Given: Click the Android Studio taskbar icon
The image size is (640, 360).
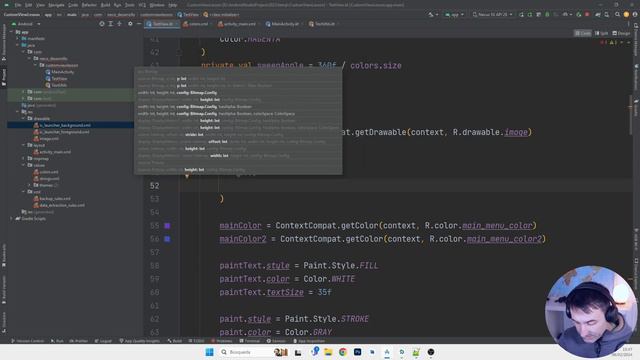Looking at the screenshot, I should [387, 352].
